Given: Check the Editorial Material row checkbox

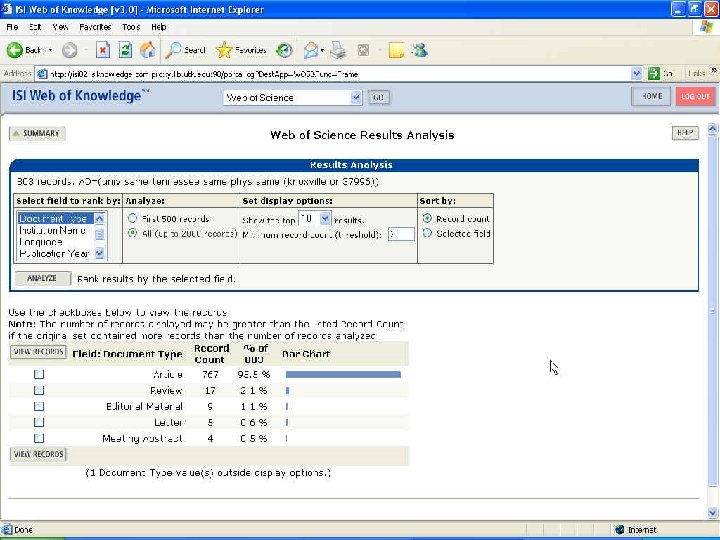Looking at the screenshot, I should (x=39, y=406).
